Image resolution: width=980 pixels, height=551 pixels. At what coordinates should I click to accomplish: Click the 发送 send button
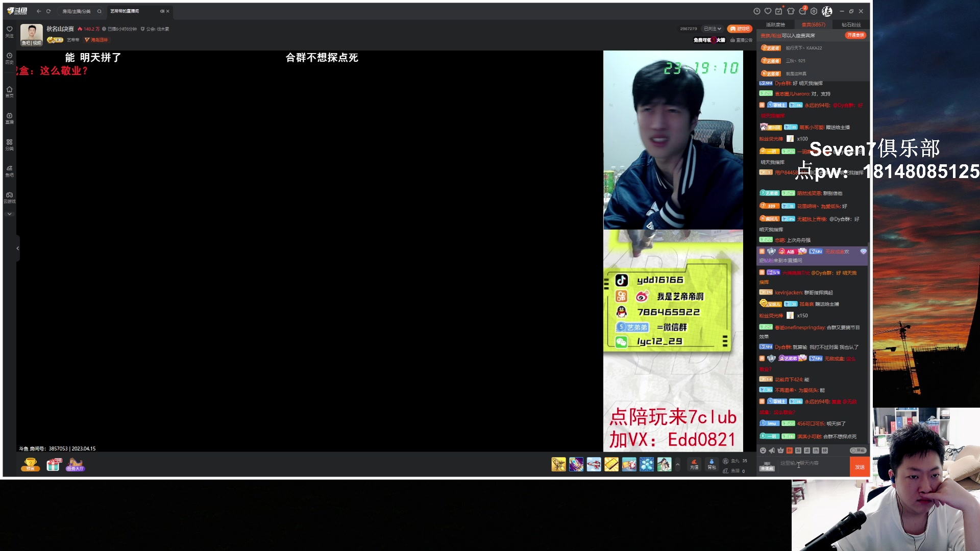[860, 467]
